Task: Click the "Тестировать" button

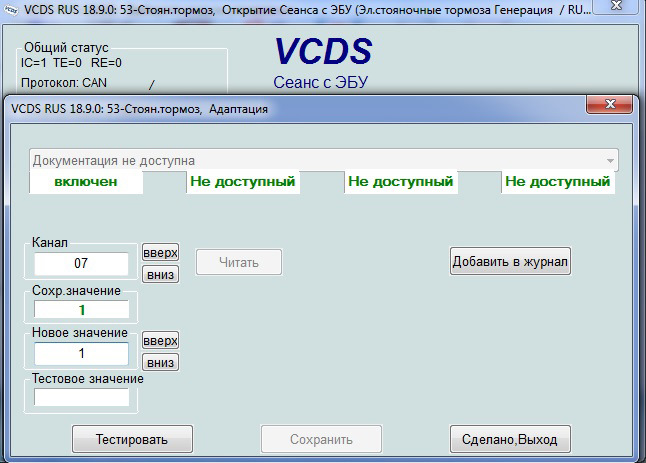Action: 132,439
